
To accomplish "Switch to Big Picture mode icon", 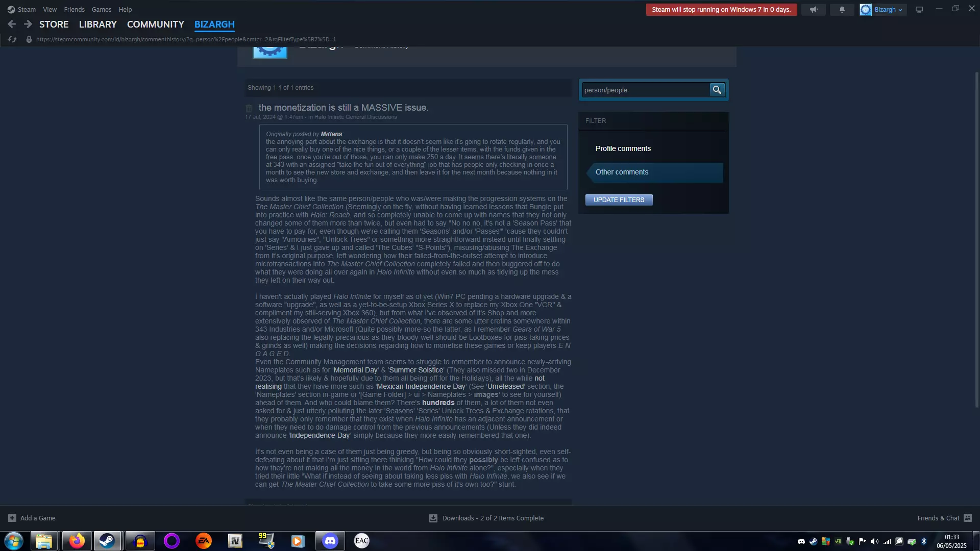I will pyautogui.click(x=919, y=10).
